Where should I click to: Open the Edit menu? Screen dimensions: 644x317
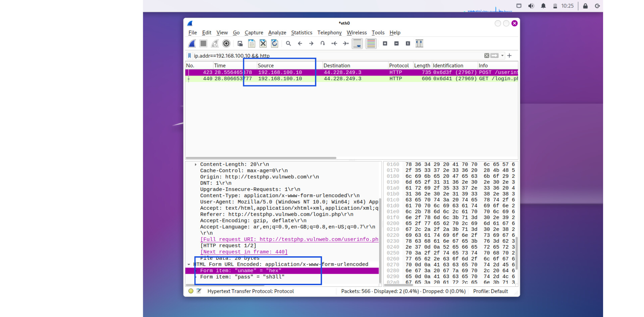(x=207, y=33)
